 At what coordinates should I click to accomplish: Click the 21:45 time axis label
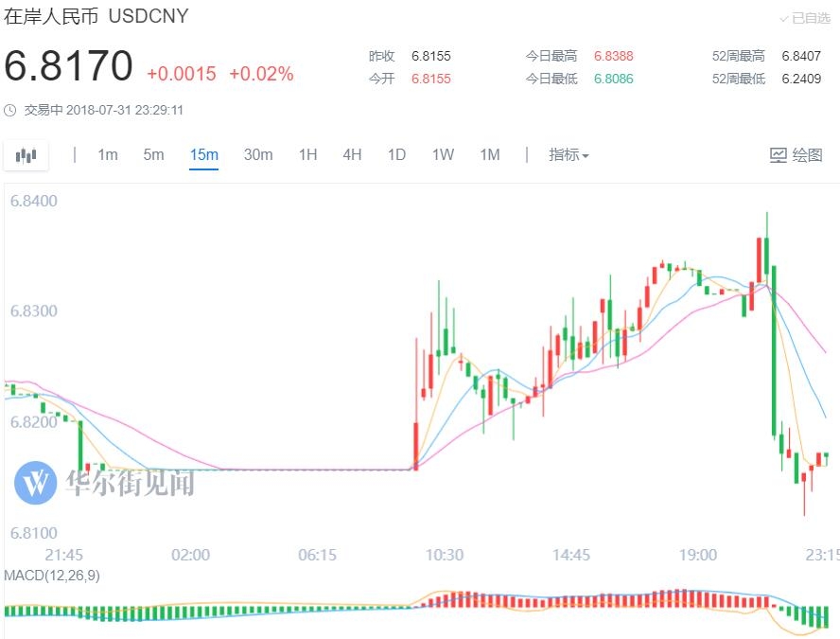[x=63, y=555]
